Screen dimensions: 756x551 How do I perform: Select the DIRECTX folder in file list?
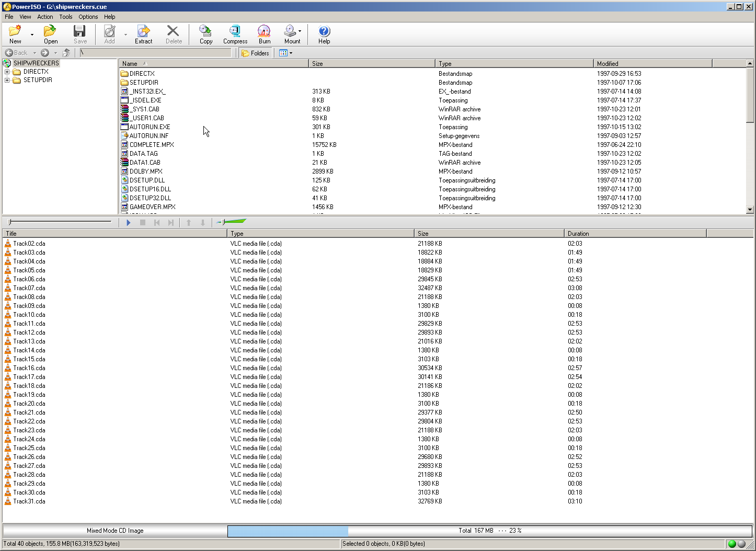click(142, 74)
